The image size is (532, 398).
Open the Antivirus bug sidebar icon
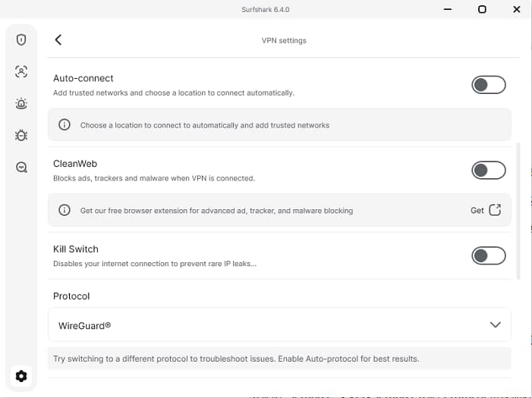point(21,136)
